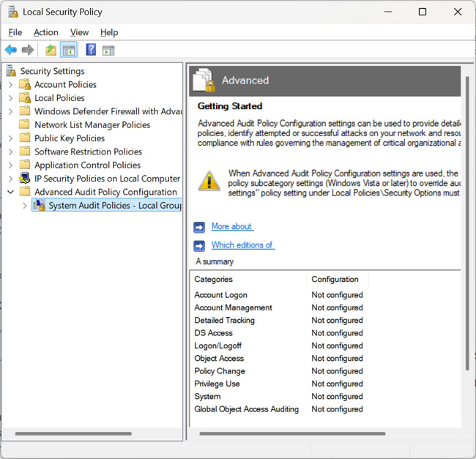The image size is (476, 459).
Task: Click the Local Policies folder-lock icon
Action: point(25,97)
